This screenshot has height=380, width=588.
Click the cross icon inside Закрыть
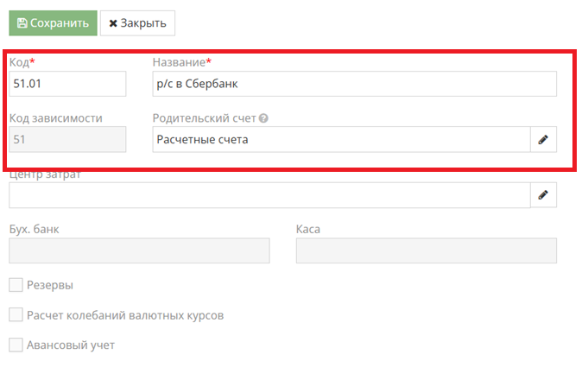tap(113, 23)
